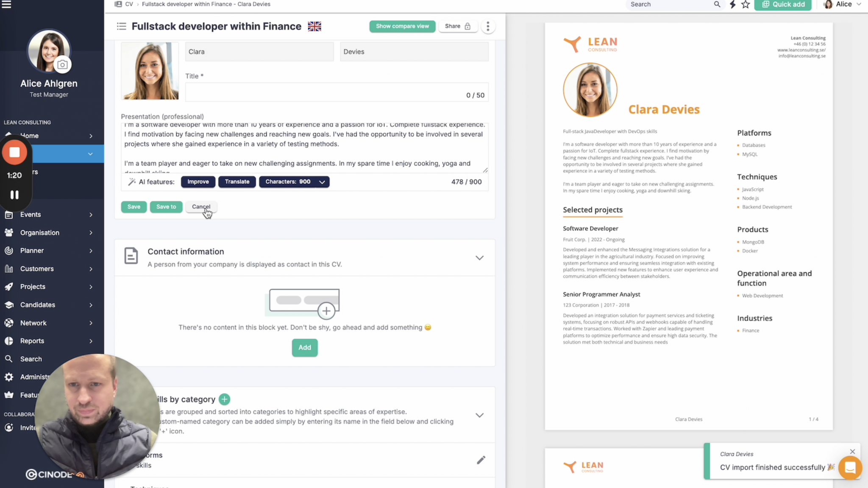
Task: Open the hamburger menu icon
Action: [6, 5]
